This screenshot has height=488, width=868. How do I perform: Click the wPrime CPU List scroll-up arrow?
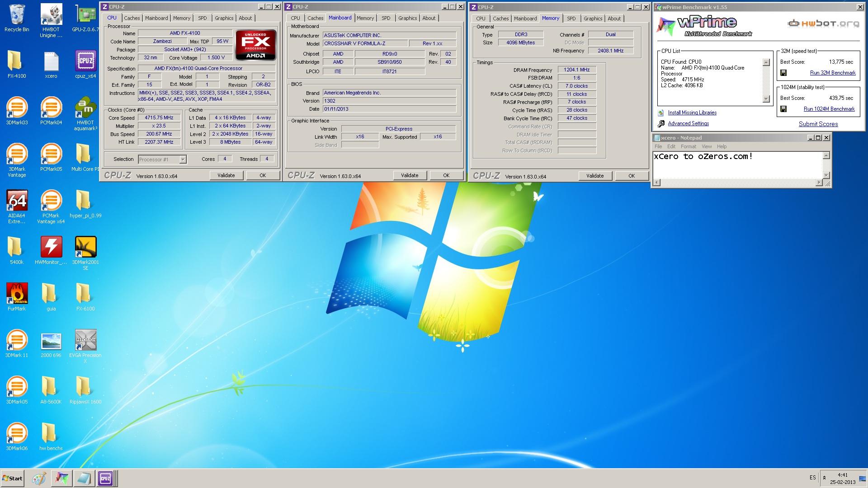coord(766,62)
